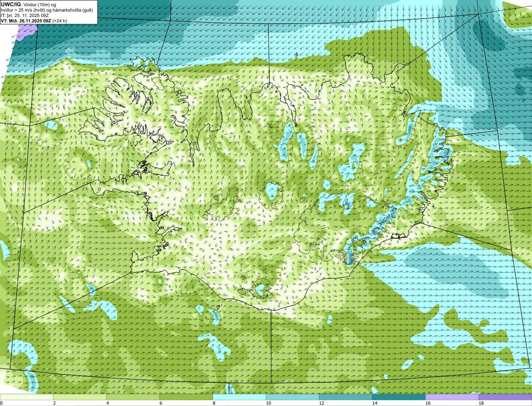The height and width of the screenshot is (406, 532).
Task: Click the "UWC/IG: Vindur (10m) og" title line
Action: pyautogui.click(x=29, y=4)
